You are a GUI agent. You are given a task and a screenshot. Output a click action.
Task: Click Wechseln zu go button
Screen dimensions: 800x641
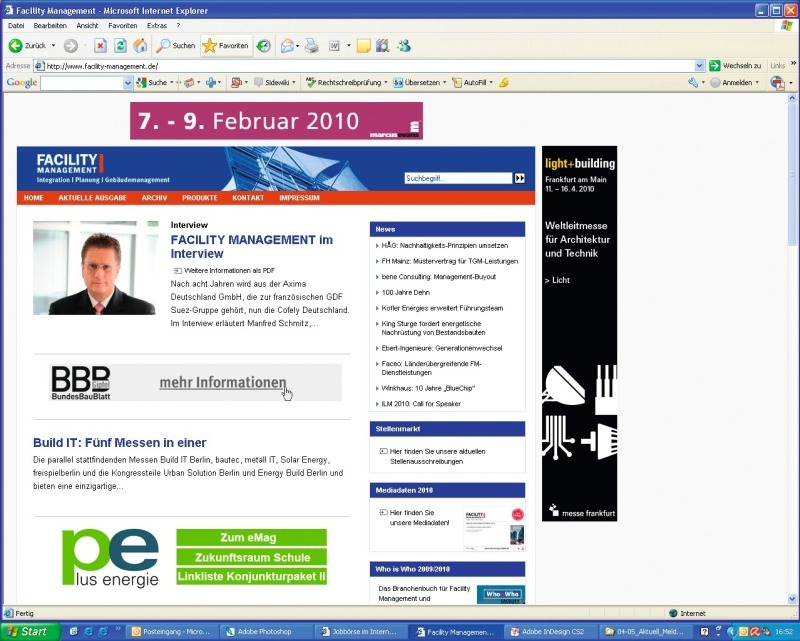[x=735, y=66]
